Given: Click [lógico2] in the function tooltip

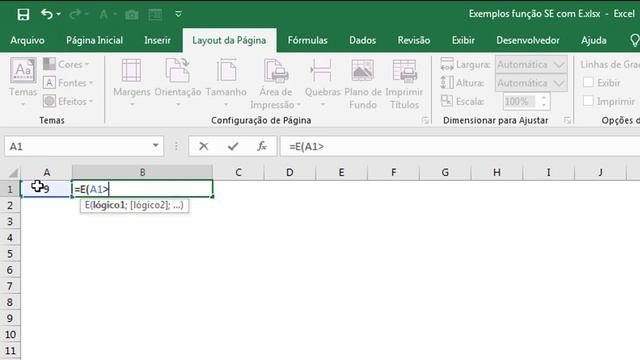Looking at the screenshot, I should point(149,205).
